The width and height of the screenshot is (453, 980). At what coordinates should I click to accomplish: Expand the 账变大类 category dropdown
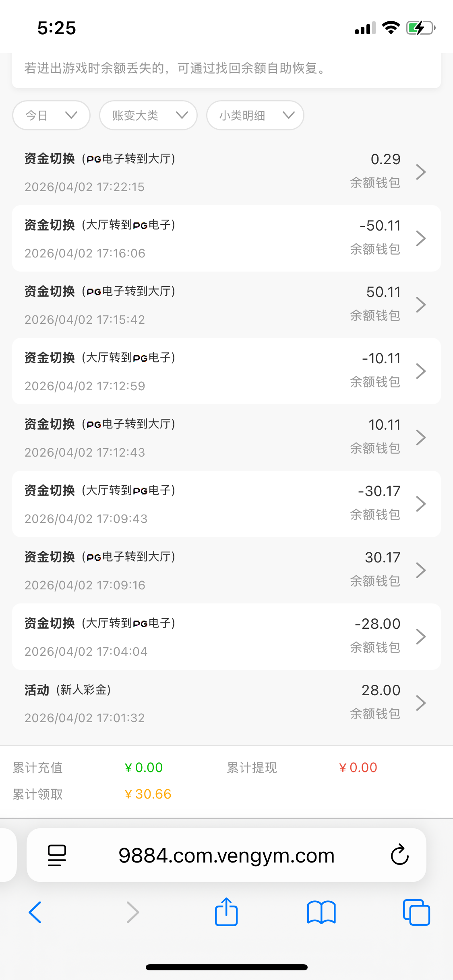[148, 115]
